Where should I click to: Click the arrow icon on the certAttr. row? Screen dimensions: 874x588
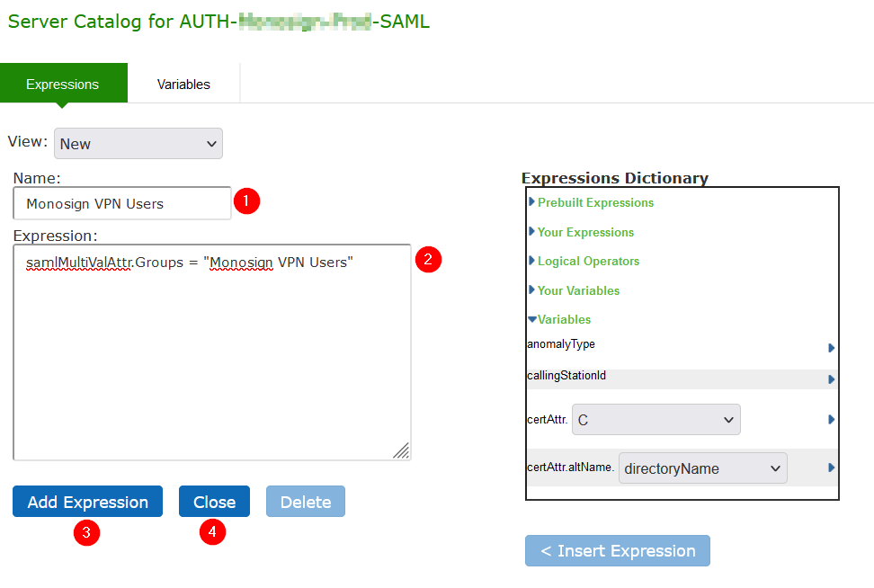(831, 420)
